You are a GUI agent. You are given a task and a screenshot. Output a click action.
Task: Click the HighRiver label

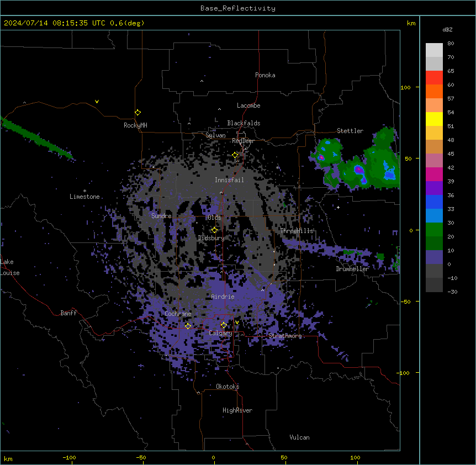pos(237,410)
